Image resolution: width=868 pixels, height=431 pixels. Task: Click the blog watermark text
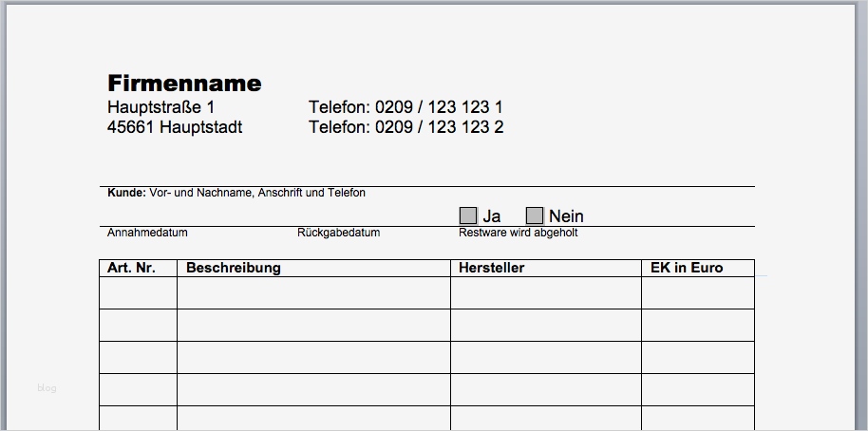click(47, 387)
